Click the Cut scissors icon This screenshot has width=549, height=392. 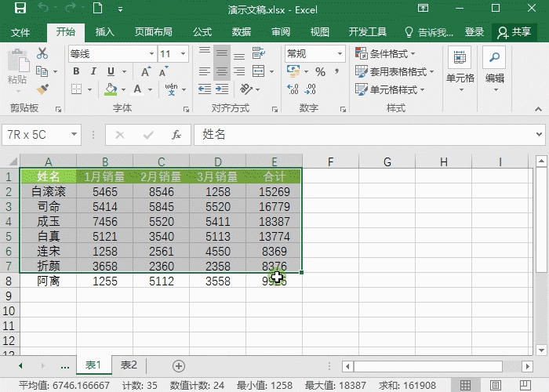(42, 54)
